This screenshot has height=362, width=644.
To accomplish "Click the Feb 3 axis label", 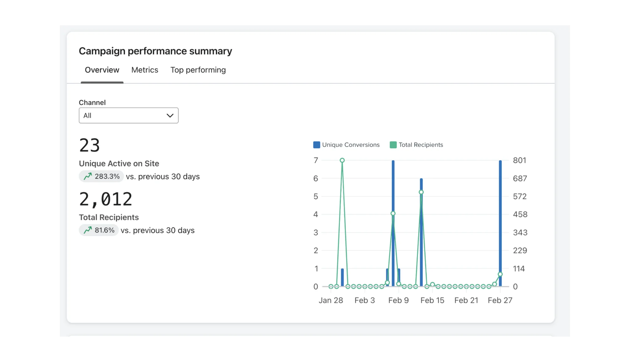I will coord(364,300).
